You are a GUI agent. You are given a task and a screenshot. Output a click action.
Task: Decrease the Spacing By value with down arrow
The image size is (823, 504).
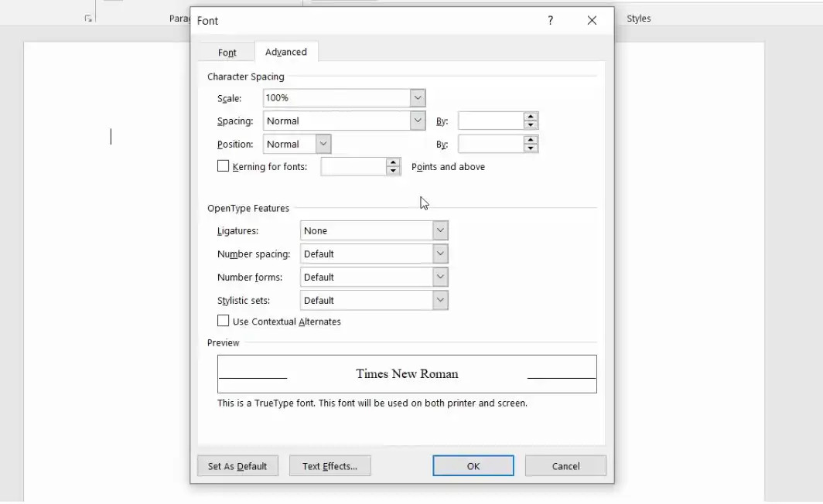click(x=531, y=125)
